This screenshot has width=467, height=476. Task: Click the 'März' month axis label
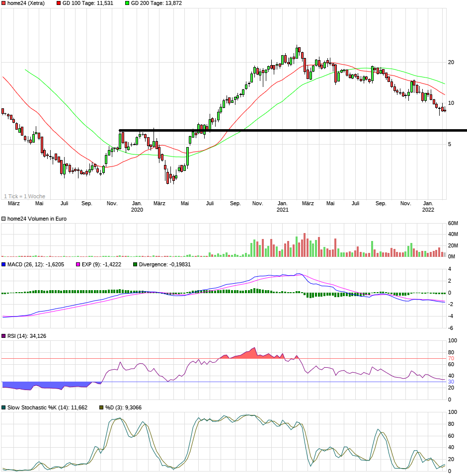(12, 203)
